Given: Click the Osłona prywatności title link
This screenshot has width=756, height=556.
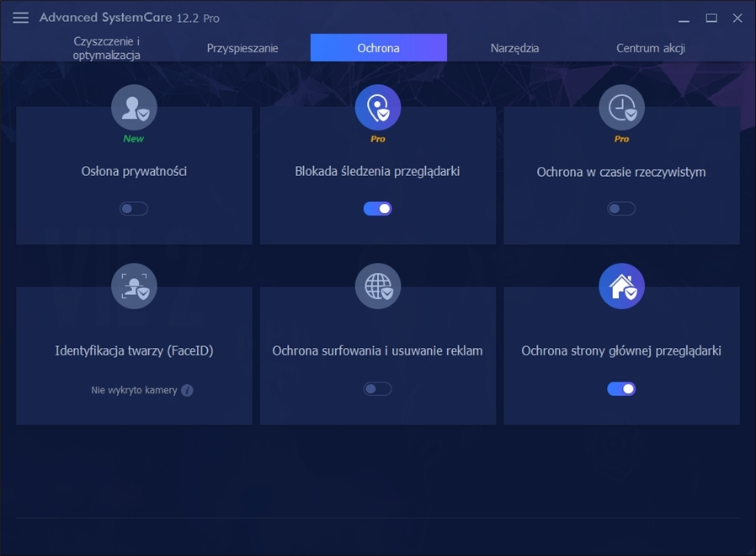Looking at the screenshot, I should pos(134,171).
